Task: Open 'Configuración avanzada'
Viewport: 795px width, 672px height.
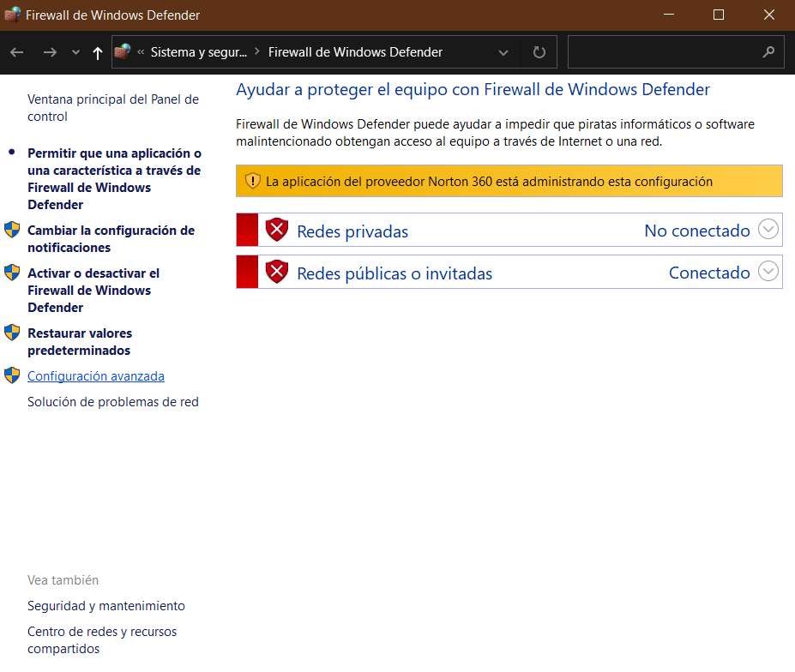Action: click(x=96, y=376)
